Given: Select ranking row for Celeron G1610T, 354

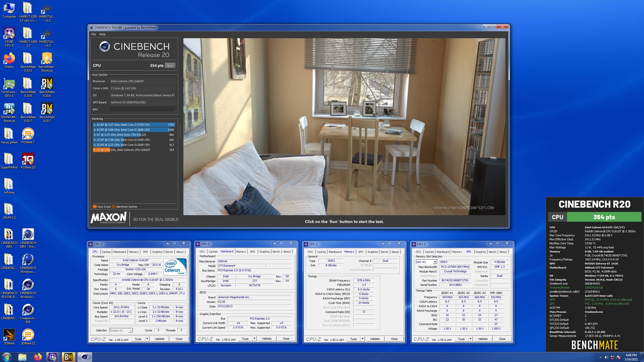Looking at the screenshot, I should pos(134,150).
